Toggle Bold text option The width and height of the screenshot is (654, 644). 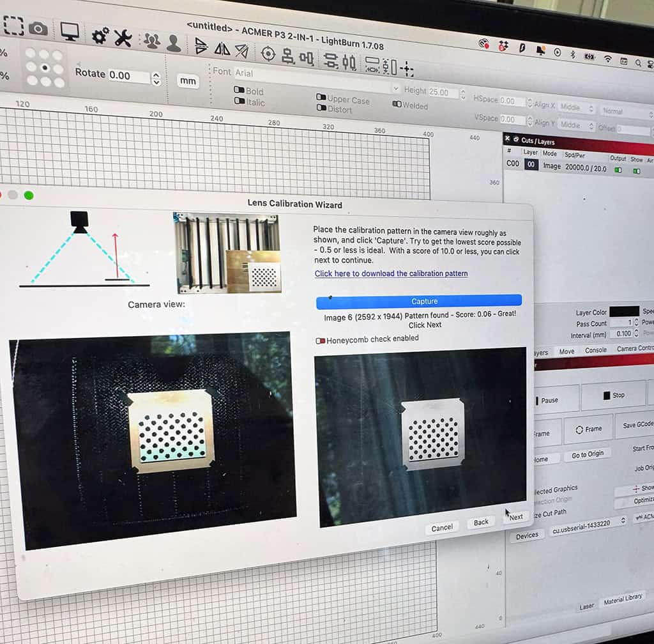[x=239, y=89]
